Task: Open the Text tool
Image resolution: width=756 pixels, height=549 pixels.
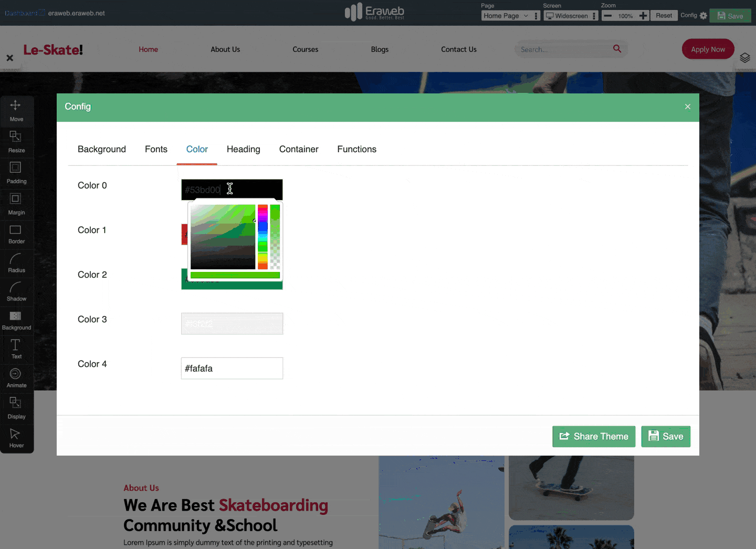Action: (x=16, y=349)
